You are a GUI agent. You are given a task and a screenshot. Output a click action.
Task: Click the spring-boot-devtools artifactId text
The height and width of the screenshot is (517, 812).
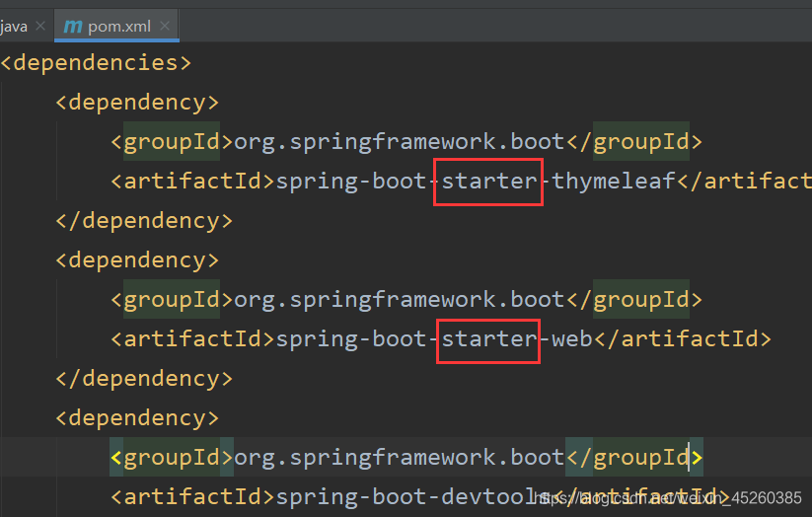(413, 496)
